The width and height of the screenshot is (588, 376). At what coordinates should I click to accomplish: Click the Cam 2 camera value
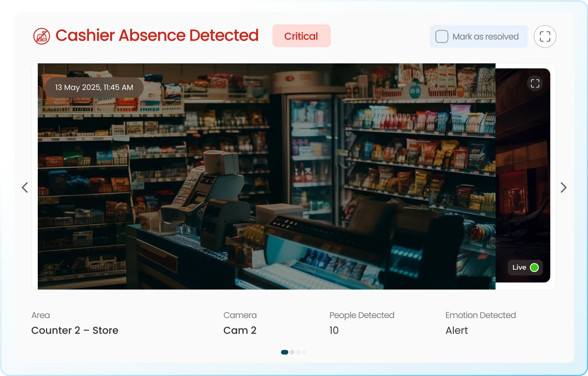click(240, 330)
